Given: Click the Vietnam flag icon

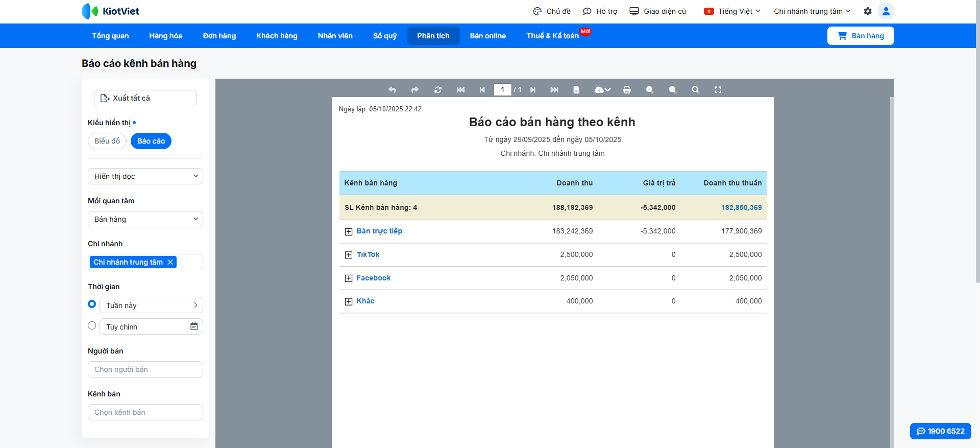Looking at the screenshot, I should [709, 11].
